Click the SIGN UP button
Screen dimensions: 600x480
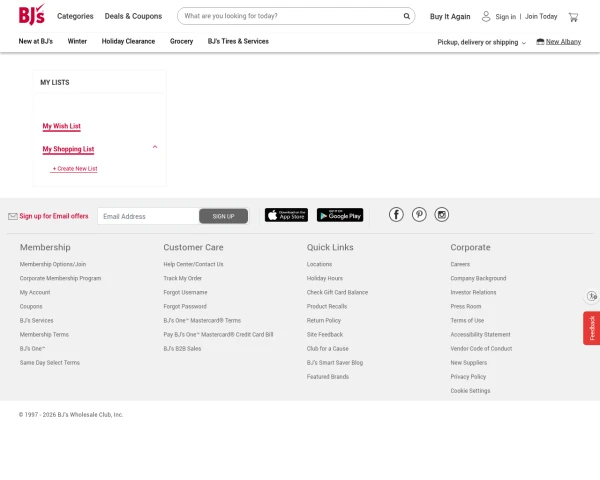[x=223, y=216]
